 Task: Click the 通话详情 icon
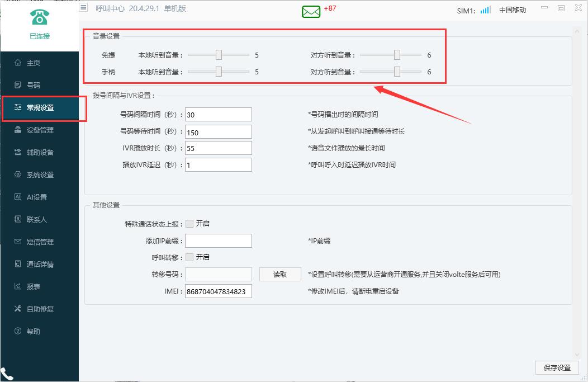tap(18, 264)
